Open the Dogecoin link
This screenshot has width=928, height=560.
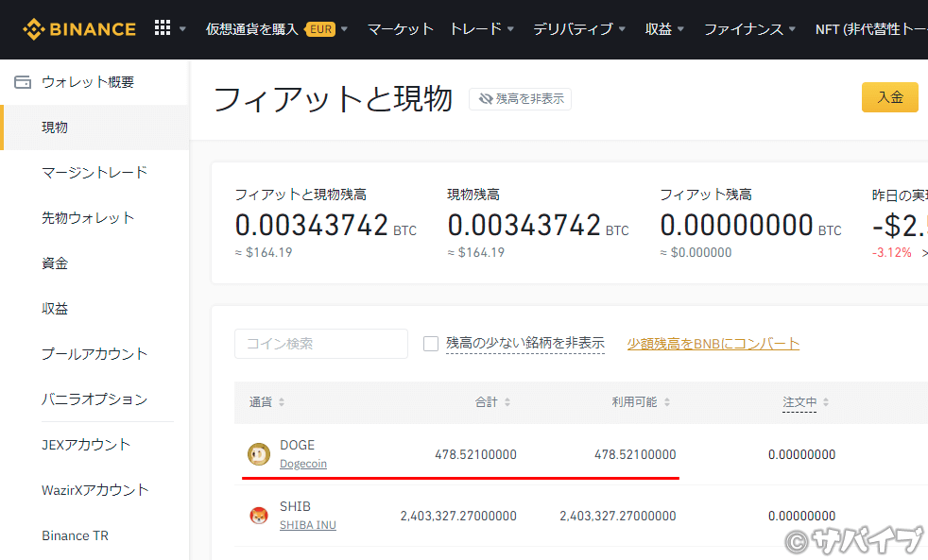tap(303, 464)
